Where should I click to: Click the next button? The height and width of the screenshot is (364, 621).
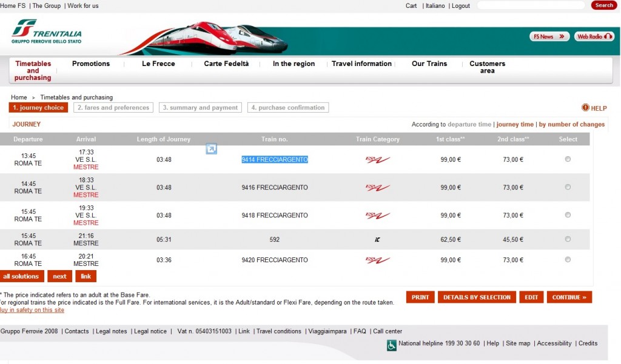(x=60, y=276)
